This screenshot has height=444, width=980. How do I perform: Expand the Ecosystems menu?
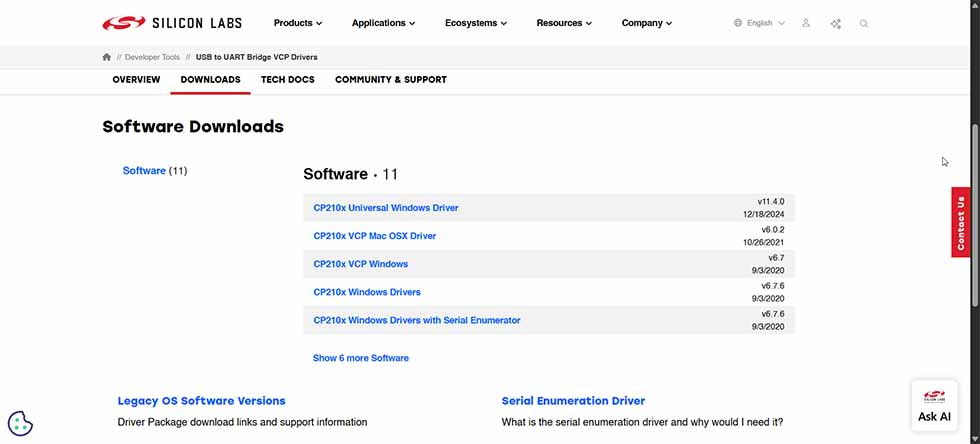tap(476, 23)
